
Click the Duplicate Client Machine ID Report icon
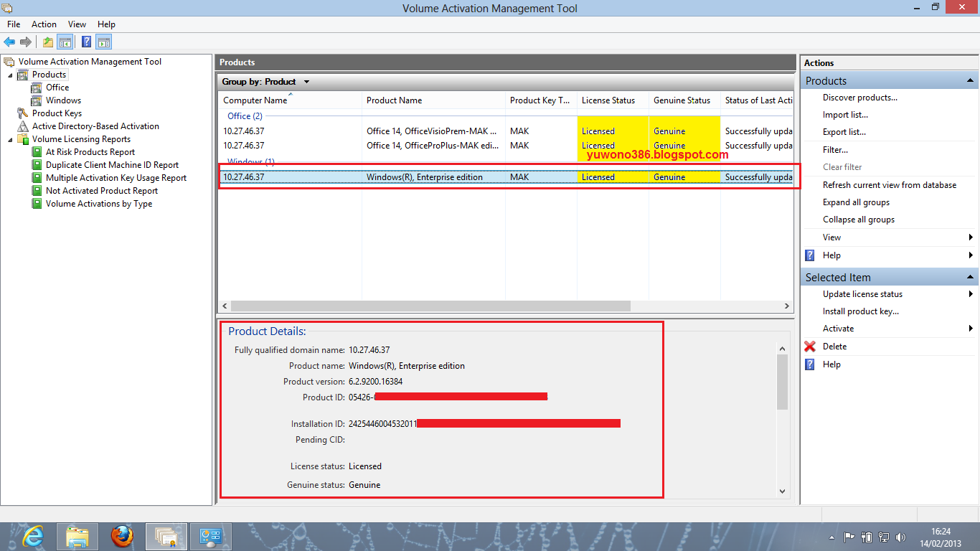[x=37, y=165]
